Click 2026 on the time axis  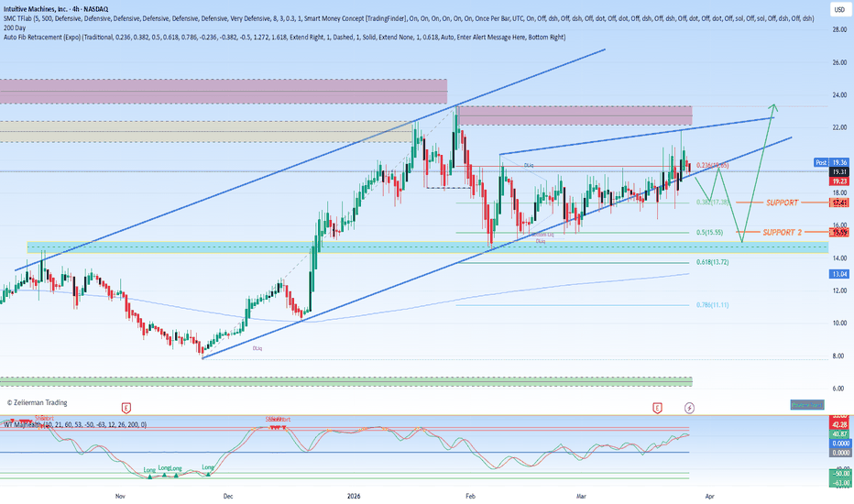pyautogui.click(x=354, y=496)
